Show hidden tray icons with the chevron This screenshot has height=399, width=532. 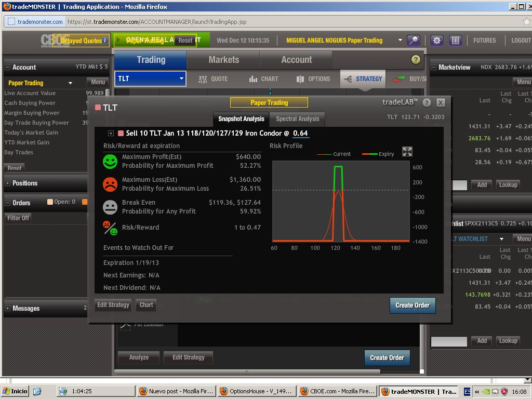pyautogui.click(x=477, y=392)
